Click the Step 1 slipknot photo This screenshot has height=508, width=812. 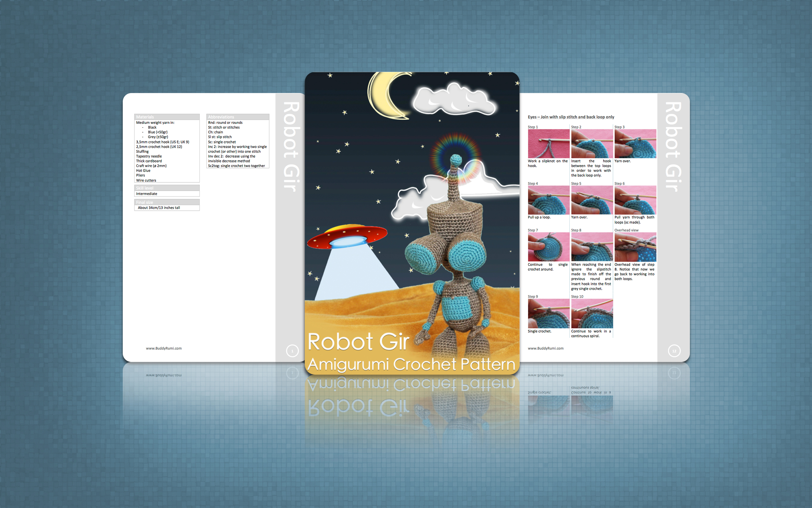(x=549, y=143)
